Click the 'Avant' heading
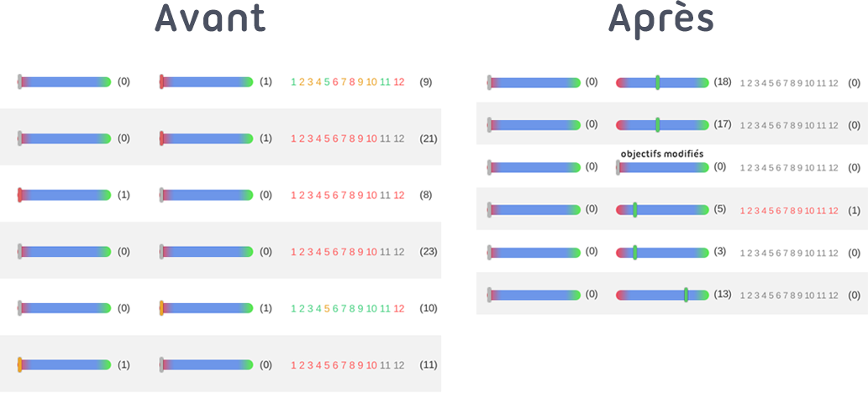Viewport: 868px width, 393px height. tap(210, 20)
